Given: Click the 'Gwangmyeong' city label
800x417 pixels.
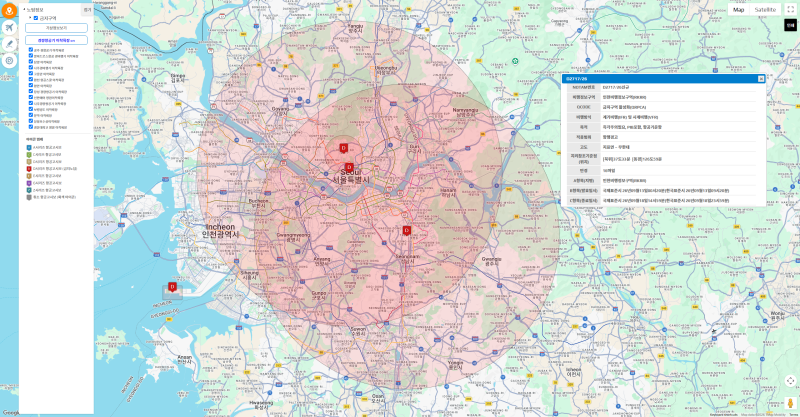Looking at the screenshot, I should pos(293,235).
